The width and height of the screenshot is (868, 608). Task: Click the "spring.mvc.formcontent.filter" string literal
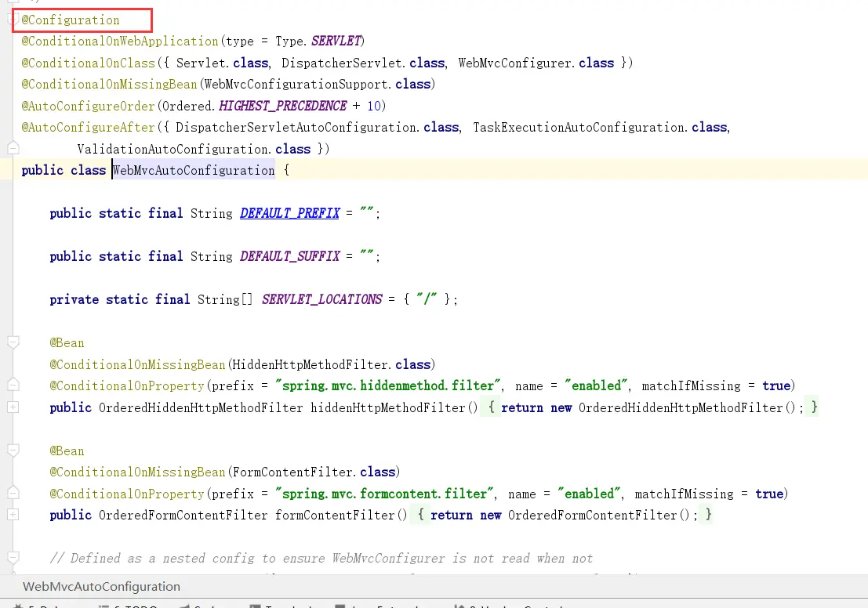tap(385, 494)
